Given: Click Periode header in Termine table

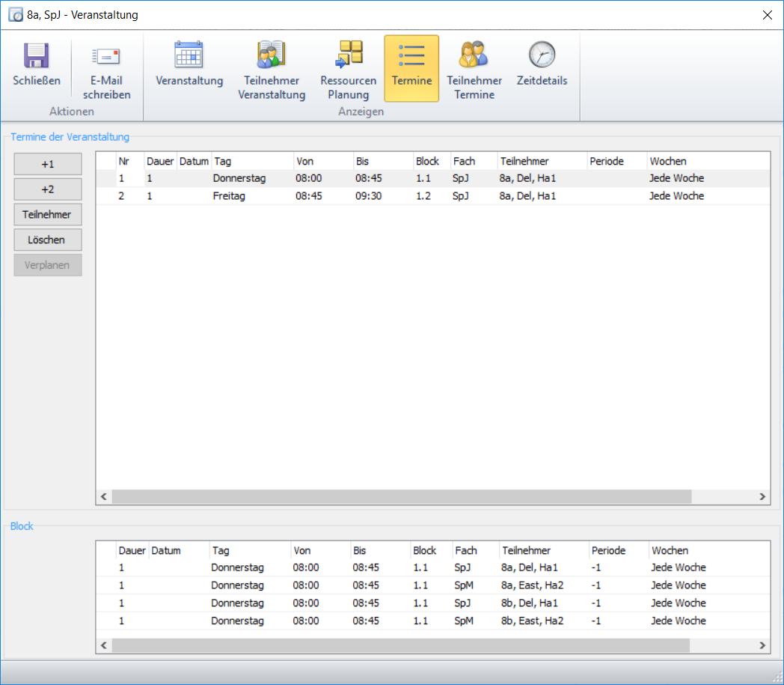Looking at the screenshot, I should click(x=617, y=161).
